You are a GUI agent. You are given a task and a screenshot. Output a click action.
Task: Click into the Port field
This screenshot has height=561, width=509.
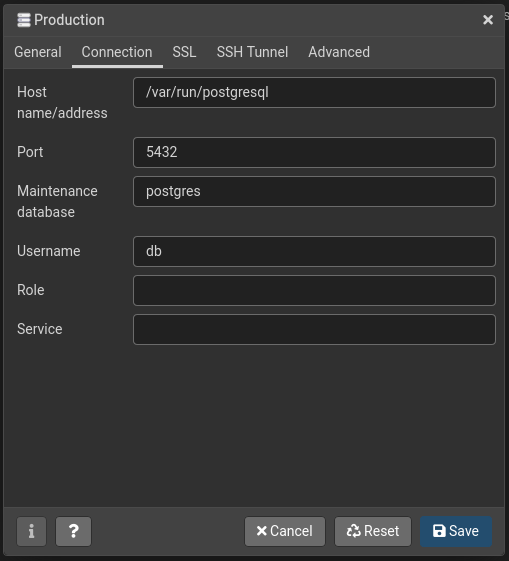tap(314, 152)
